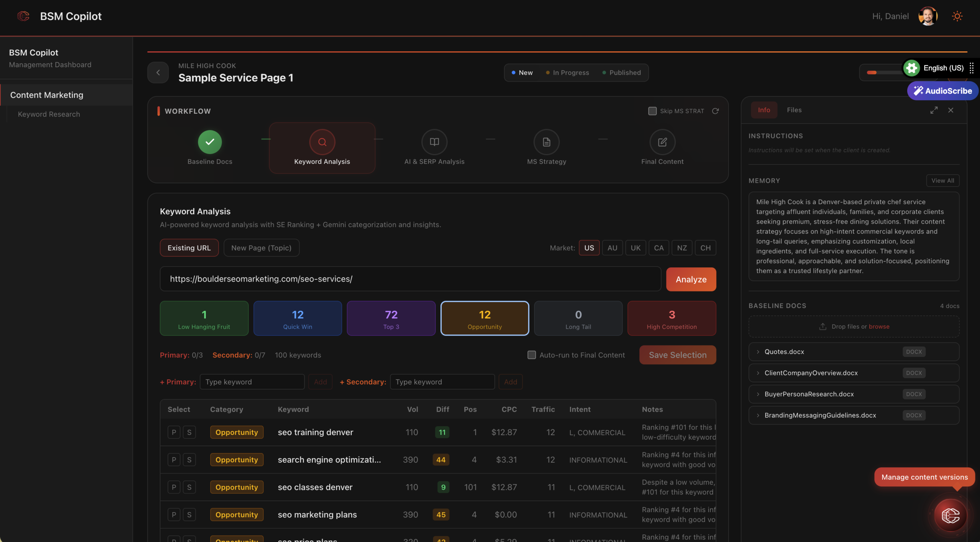Click the Primary keyword input field
Image resolution: width=980 pixels, height=542 pixels.
[252, 382]
